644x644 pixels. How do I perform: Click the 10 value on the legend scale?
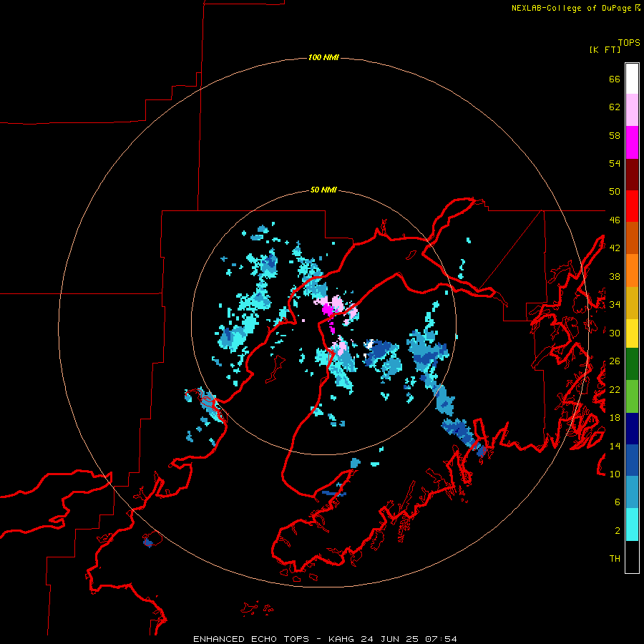click(615, 474)
